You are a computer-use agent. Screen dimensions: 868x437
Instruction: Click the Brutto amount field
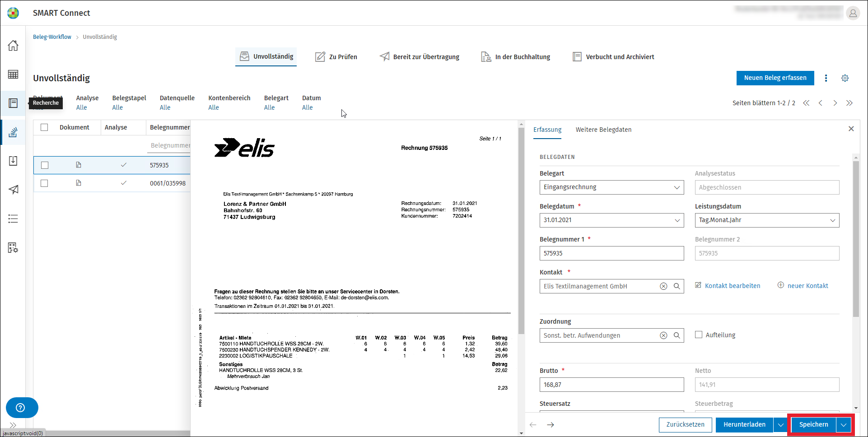pos(612,385)
